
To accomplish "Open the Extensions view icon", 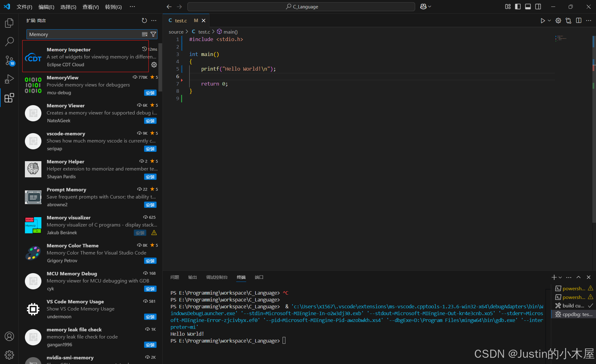I will [9, 98].
